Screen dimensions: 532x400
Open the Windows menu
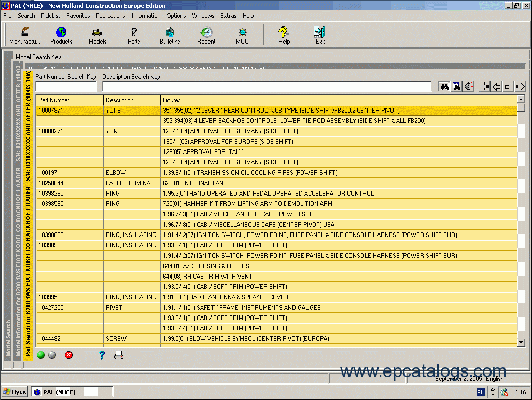pyautogui.click(x=203, y=16)
